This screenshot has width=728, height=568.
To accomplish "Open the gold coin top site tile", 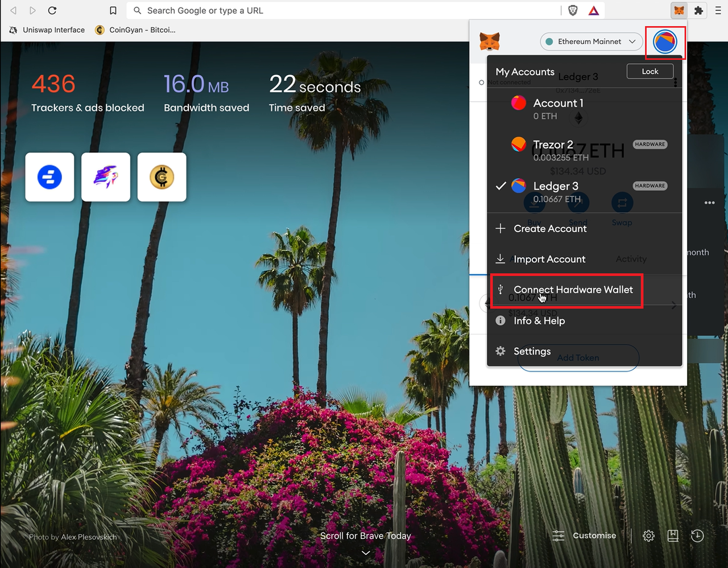I will point(162,177).
